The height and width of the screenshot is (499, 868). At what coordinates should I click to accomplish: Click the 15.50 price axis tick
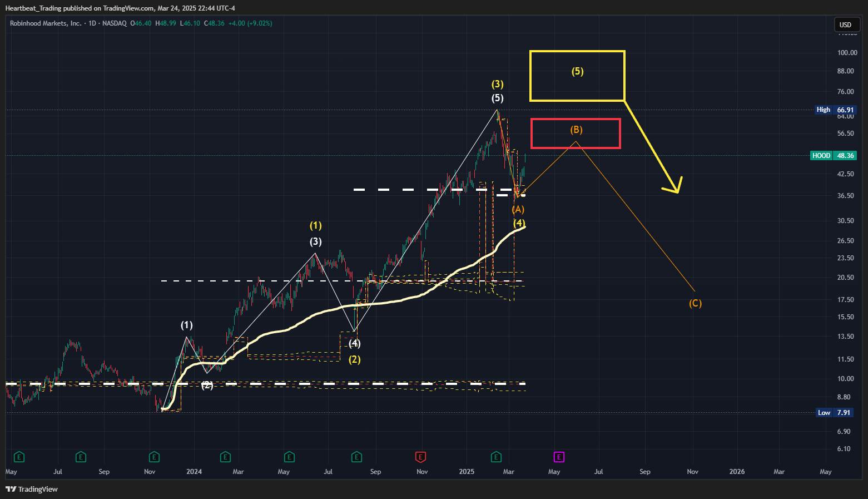click(846, 317)
